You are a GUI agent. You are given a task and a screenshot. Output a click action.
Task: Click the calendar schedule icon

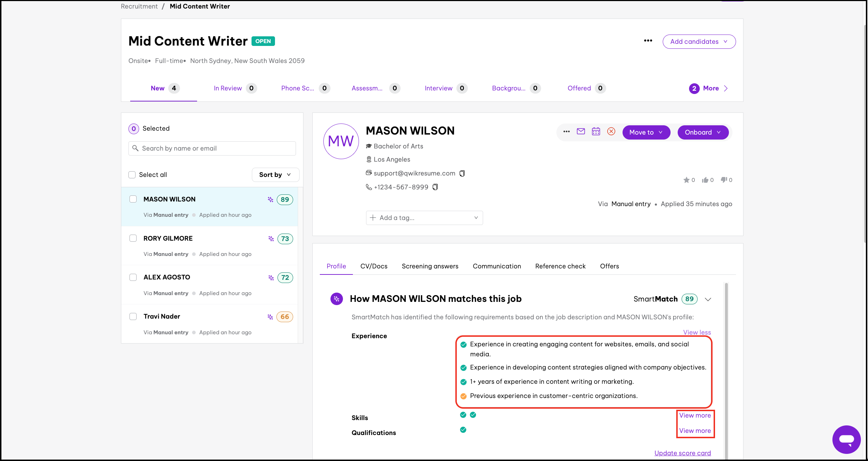(596, 132)
